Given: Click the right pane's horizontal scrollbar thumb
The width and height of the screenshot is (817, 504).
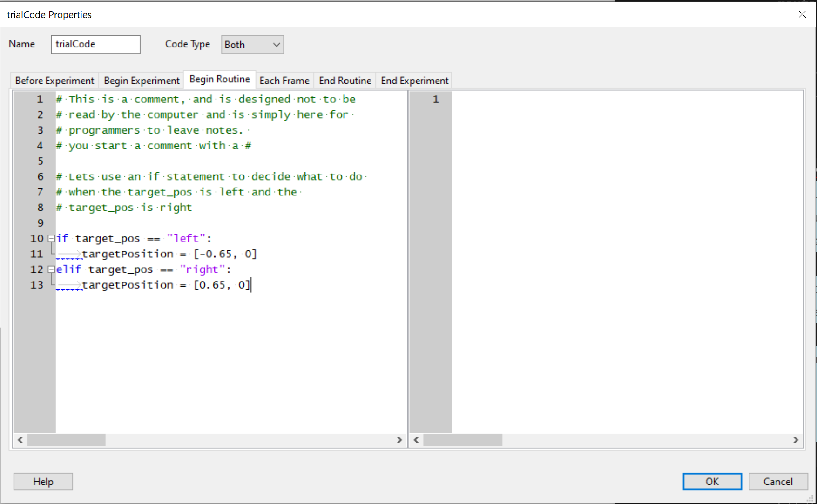Looking at the screenshot, I should tap(462, 440).
